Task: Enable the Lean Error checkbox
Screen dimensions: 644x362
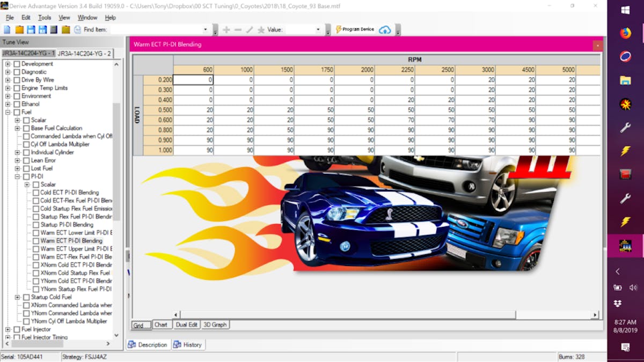Action: point(26,160)
